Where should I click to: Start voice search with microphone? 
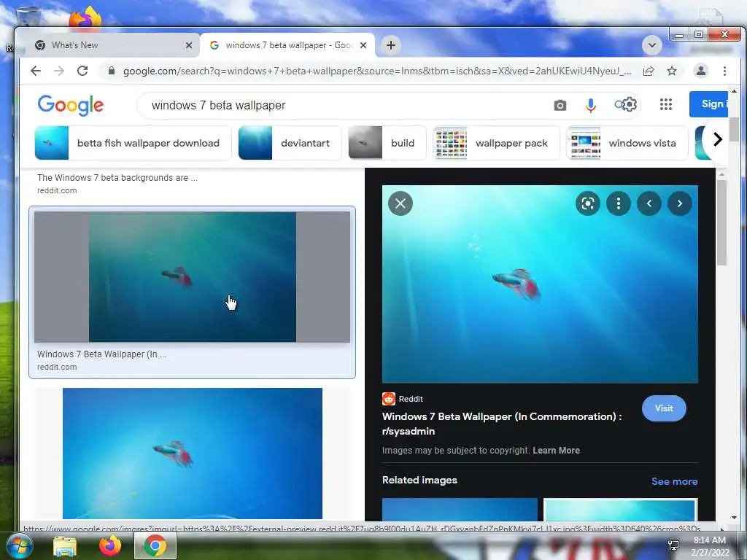(x=591, y=105)
